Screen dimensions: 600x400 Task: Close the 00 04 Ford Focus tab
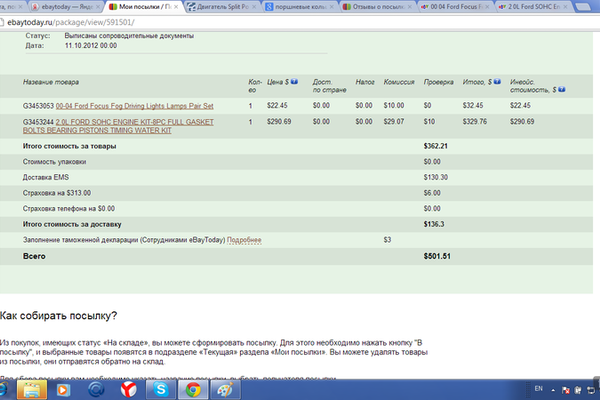tap(487, 7)
